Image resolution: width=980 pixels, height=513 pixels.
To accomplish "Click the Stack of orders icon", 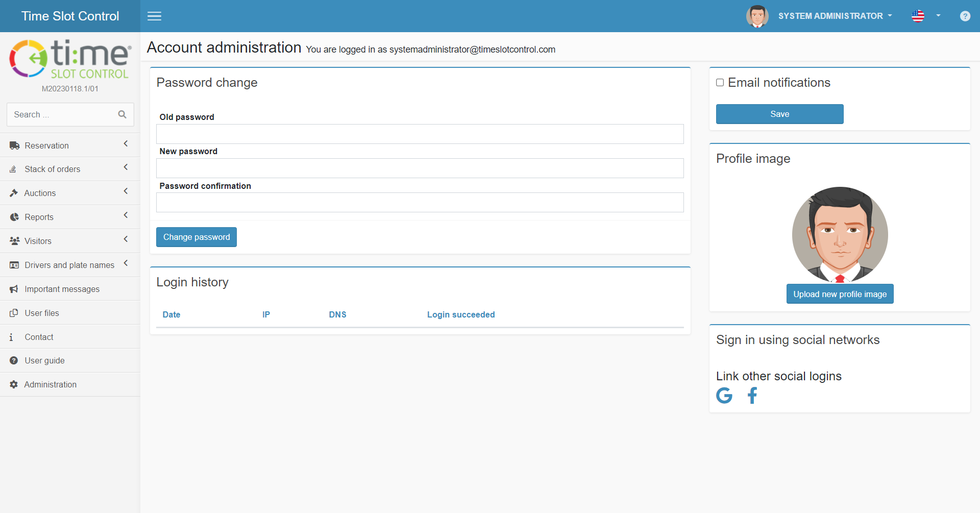I will (x=14, y=169).
